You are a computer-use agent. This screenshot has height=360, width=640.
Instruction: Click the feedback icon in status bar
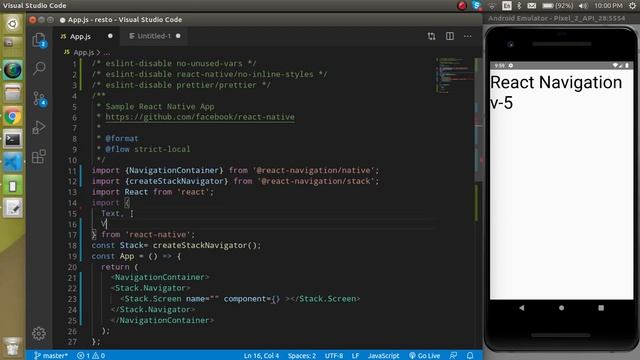pyautogui.click(x=453, y=356)
